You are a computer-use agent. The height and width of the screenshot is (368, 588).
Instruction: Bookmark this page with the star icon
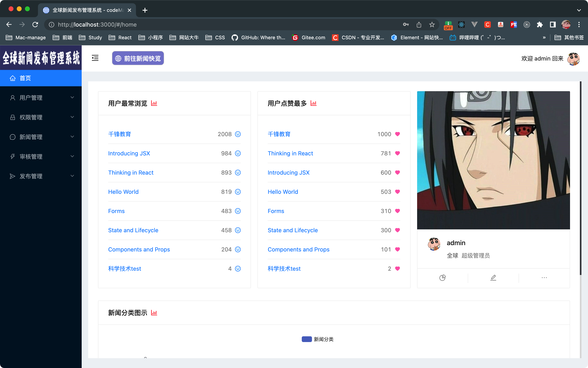(x=432, y=25)
